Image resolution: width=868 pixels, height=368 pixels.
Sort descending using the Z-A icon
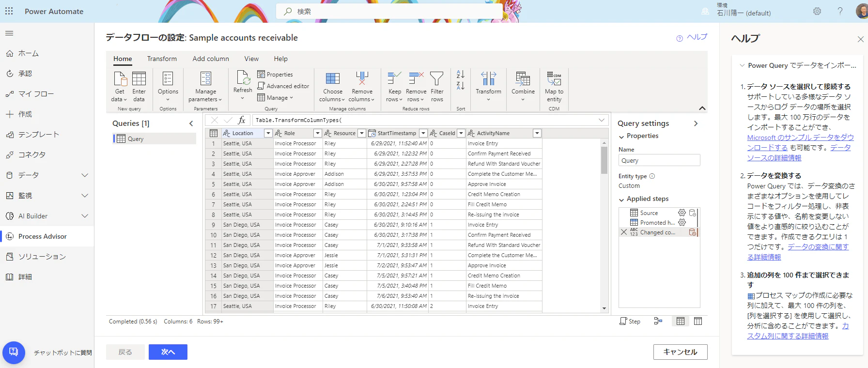pyautogui.click(x=461, y=86)
